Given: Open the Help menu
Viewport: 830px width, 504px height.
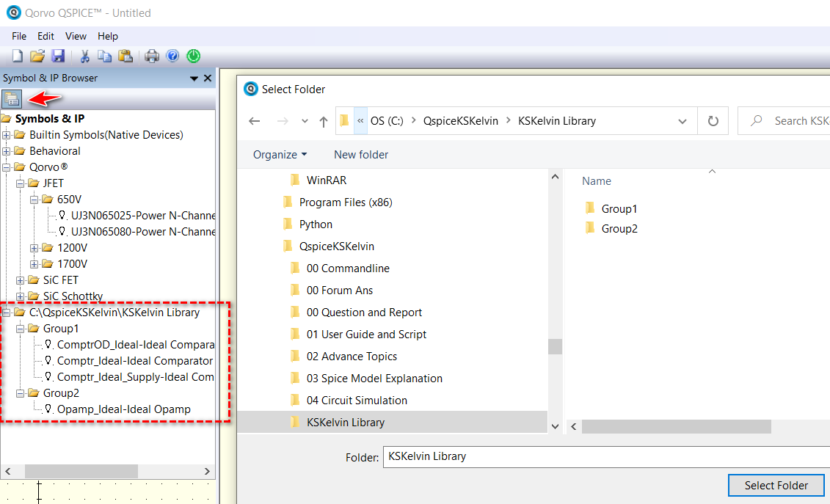Looking at the screenshot, I should point(107,36).
